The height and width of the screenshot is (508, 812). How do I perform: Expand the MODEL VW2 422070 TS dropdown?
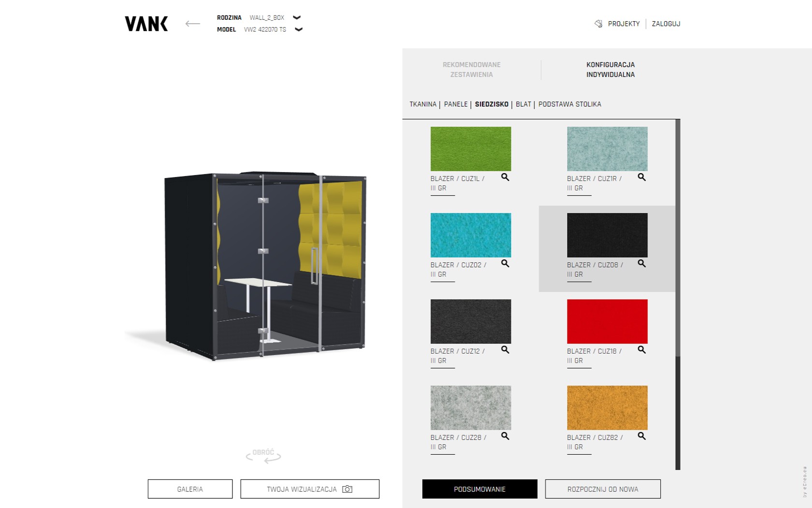point(299,30)
